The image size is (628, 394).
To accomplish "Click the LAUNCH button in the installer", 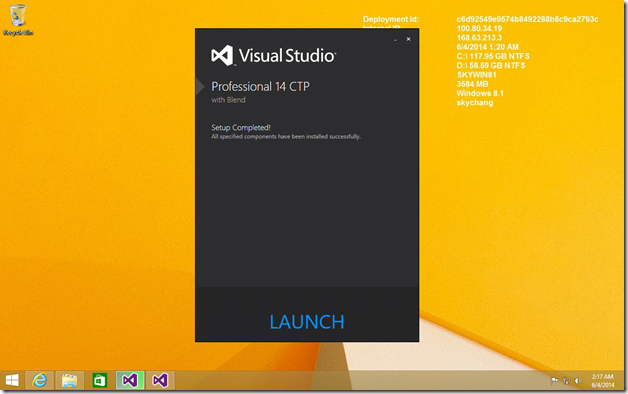I will pos(307,322).
